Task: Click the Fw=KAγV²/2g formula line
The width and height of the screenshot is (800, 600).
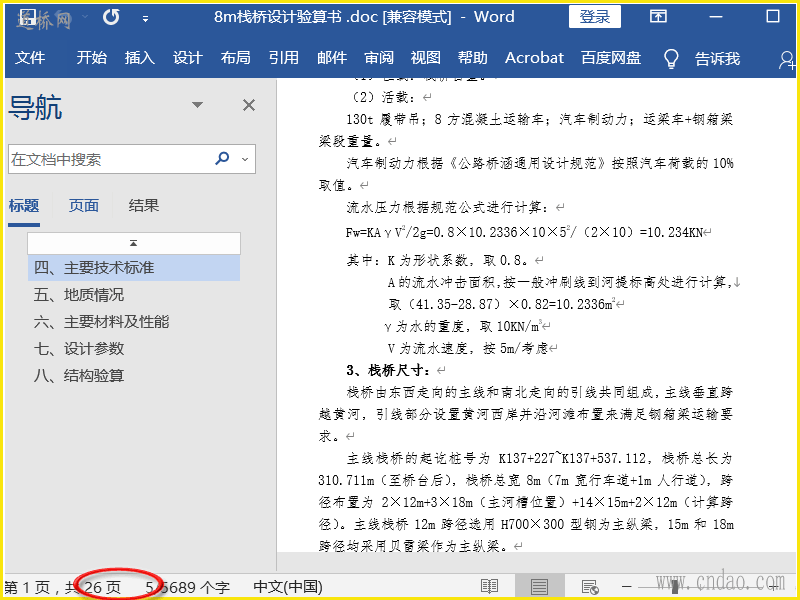Action: tap(524, 232)
